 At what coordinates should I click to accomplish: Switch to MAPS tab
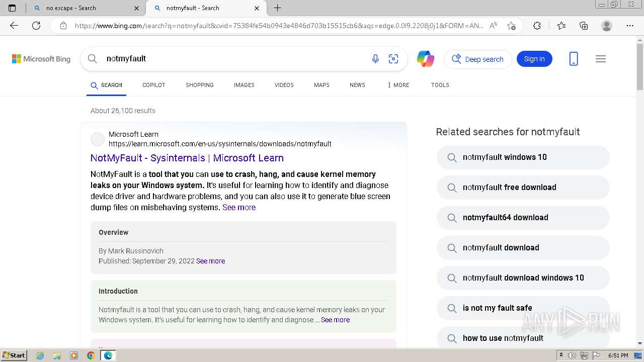coord(321,85)
